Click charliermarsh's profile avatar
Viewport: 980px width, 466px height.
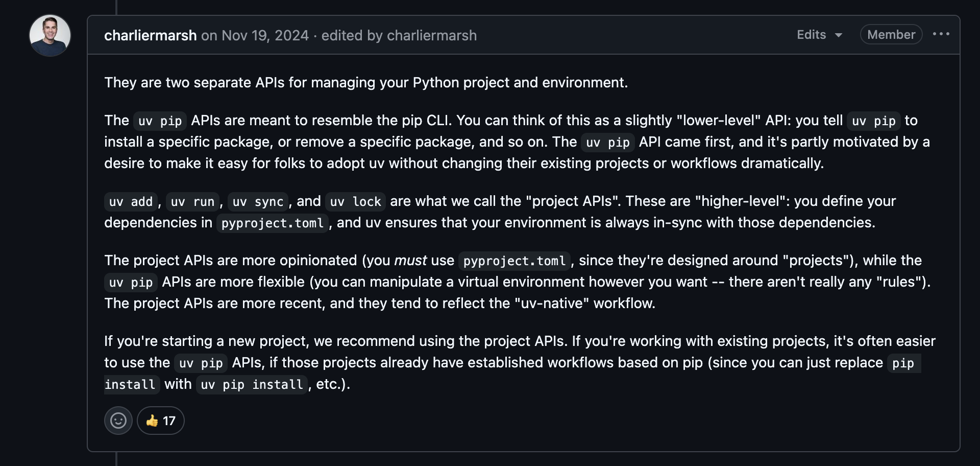click(50, 35)
